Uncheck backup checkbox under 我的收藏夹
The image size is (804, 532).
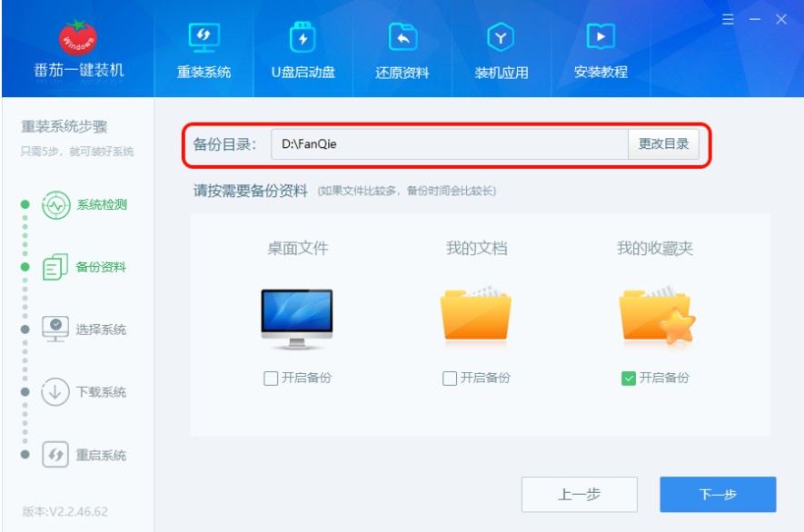pos(628,379)
